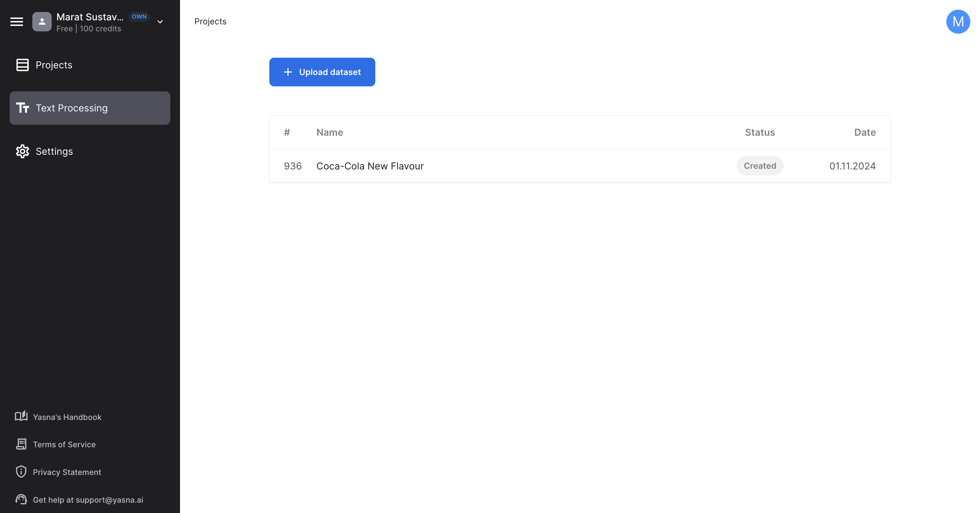Viewport: 980px width, 513px height.
Task: Click the Privacy Statement shield icon
Action: point(21,472)
